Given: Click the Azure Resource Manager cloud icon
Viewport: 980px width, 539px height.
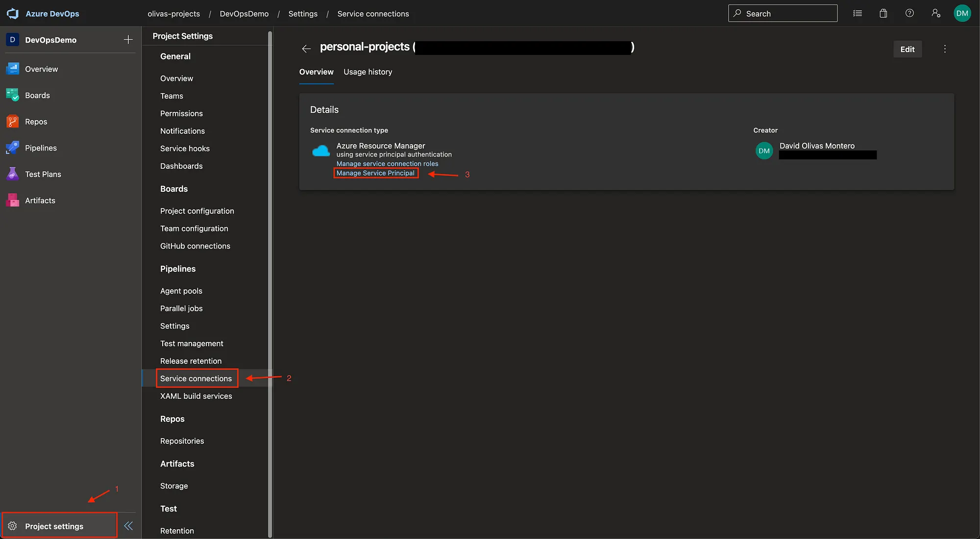Looking at the screenshot, I should pyautogui.click(x=321, y=151).
